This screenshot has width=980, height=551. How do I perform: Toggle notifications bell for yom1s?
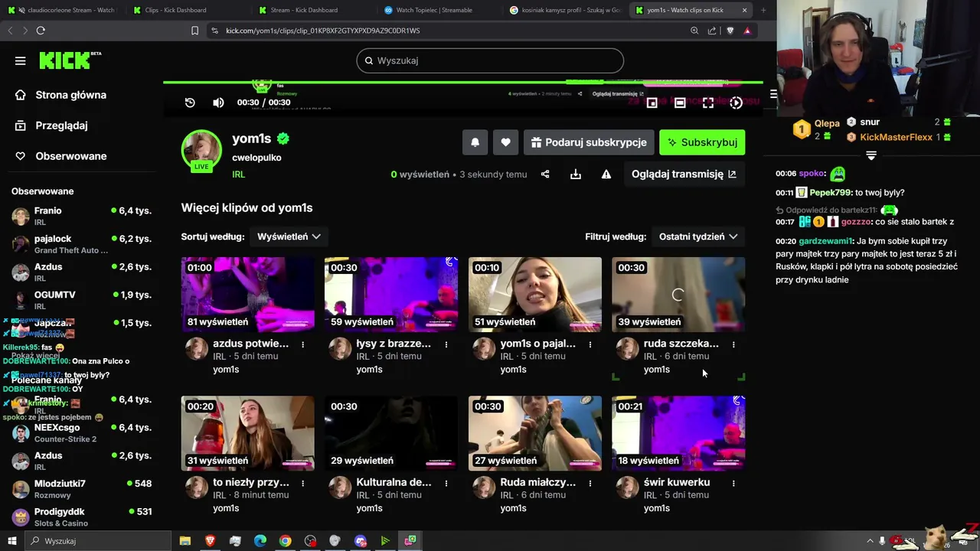pyautogui.click(x=475, y=142)
